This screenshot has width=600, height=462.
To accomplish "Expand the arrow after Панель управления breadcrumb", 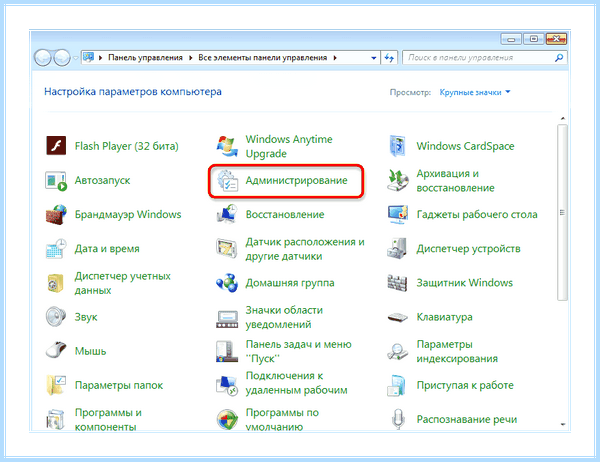I will [x=190, y=58].
